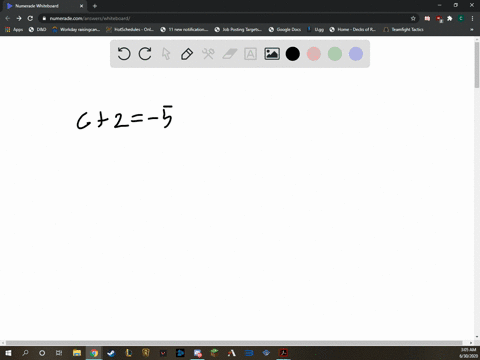Launch Minecraft from the taskbar

[x=214, y=353]
